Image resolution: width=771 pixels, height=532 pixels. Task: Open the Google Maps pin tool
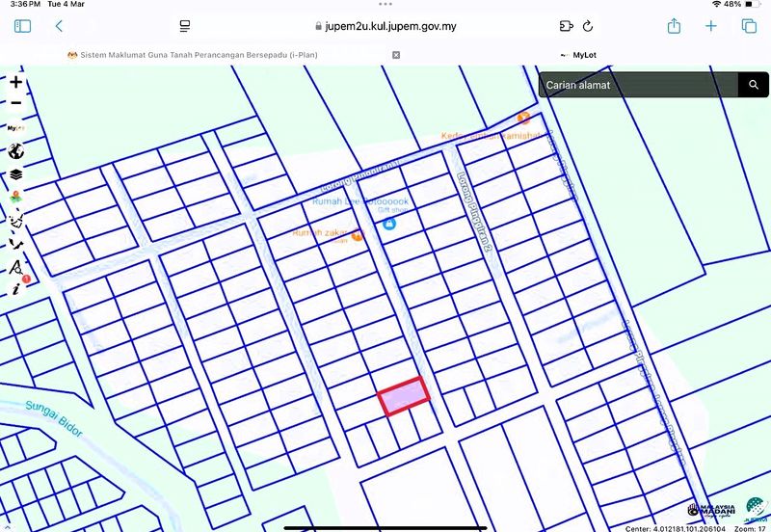point(15,198)
